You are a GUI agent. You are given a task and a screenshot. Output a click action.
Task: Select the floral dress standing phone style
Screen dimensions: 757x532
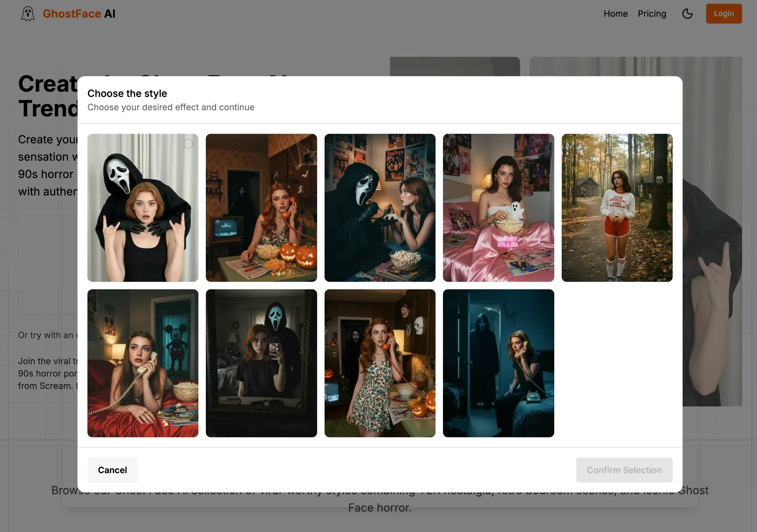[x=379, y=363]
